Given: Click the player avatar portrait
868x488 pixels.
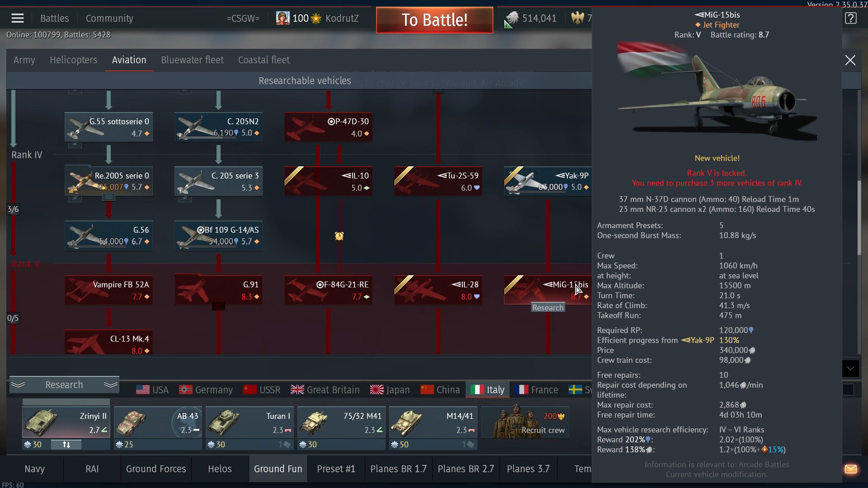Looking at the screenshot, I should click(x=283, y=19).
